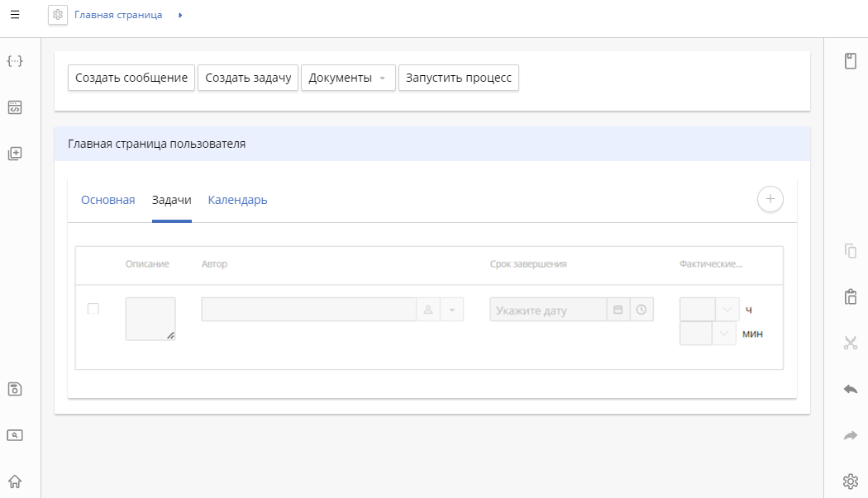Tick the task row checkbox
The image size is (868, 498).
coord(93,309)
